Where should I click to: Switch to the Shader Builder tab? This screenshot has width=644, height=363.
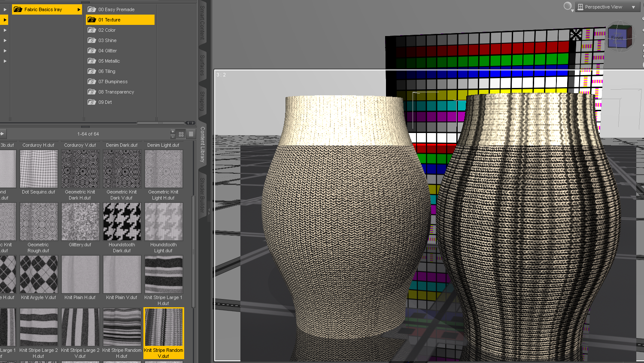(x=203, y=195)
